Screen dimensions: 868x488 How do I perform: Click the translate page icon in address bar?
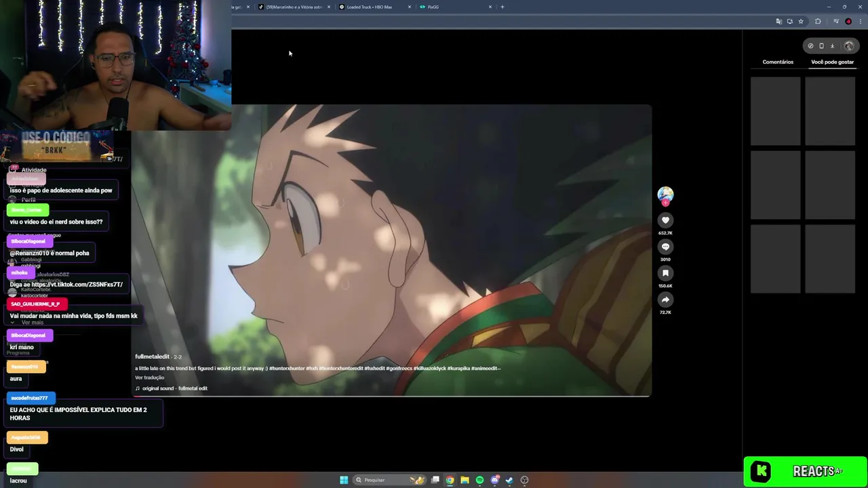coord(779,22)
